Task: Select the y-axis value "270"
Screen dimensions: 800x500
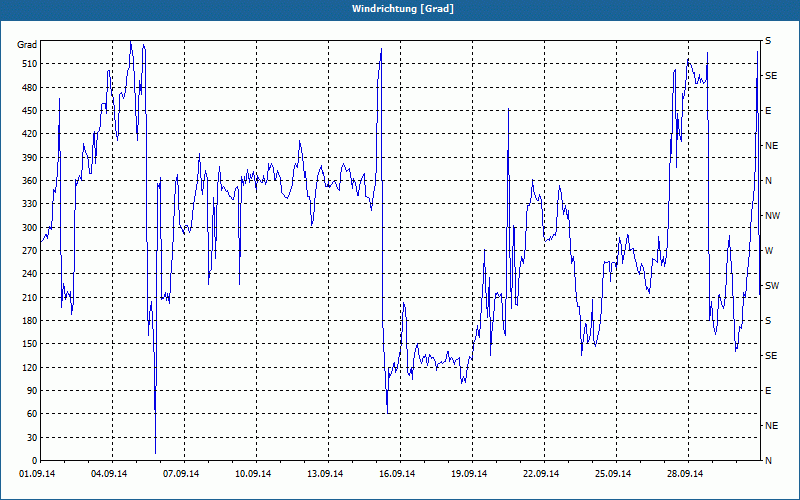Action: coord(29,251)
